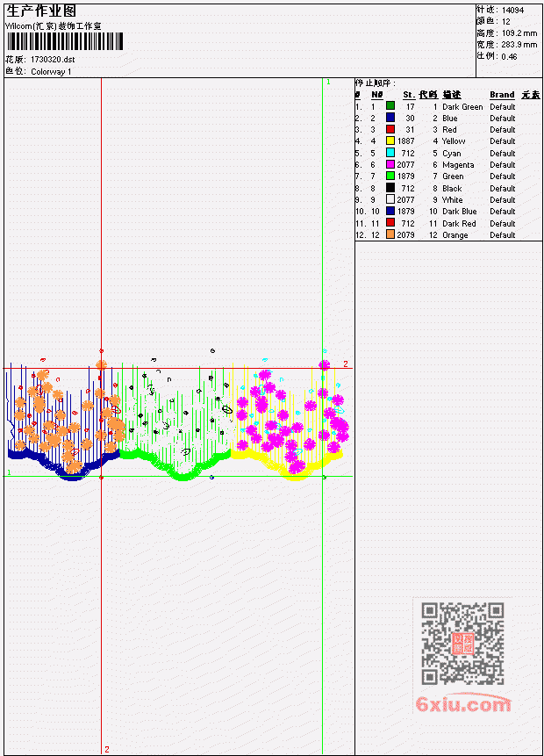Click the N# column header
The width and height of the screenshot is (544, 756).
(376, 95)
